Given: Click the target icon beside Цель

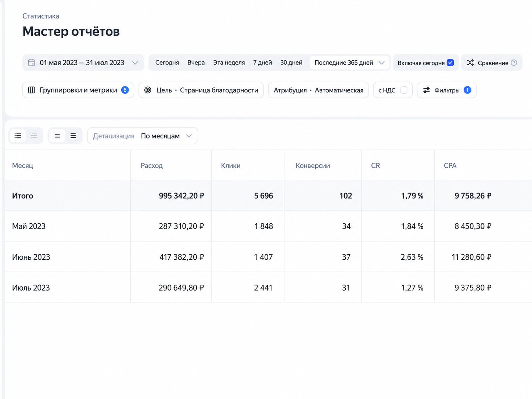Looking at the screenshot, I should 148,90.
